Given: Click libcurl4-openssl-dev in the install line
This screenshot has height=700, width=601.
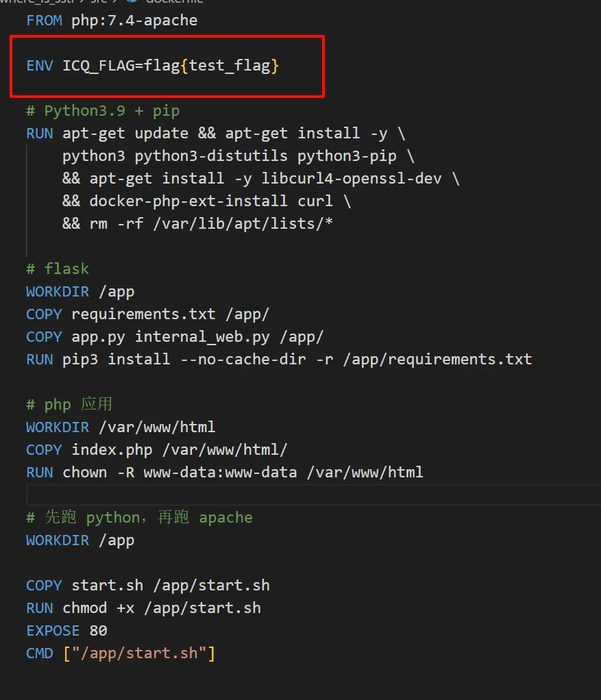Looking at the screenshot, I should coord(352,179).
